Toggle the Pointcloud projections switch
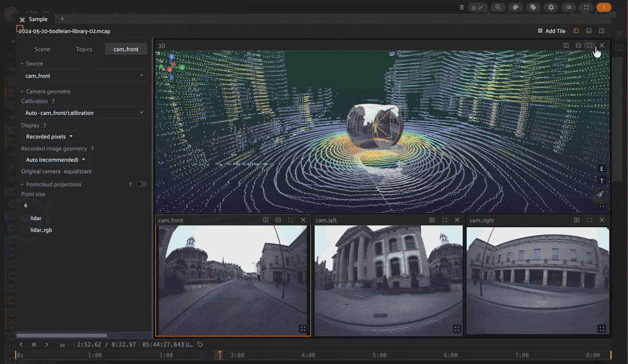This screenshot has height=364, width=628. 141,184
